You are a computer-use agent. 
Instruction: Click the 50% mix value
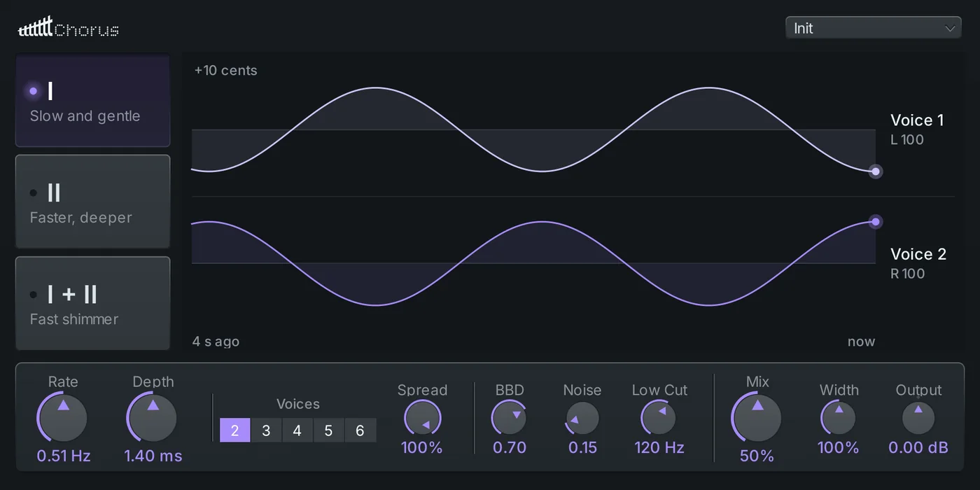coord(757,456)
